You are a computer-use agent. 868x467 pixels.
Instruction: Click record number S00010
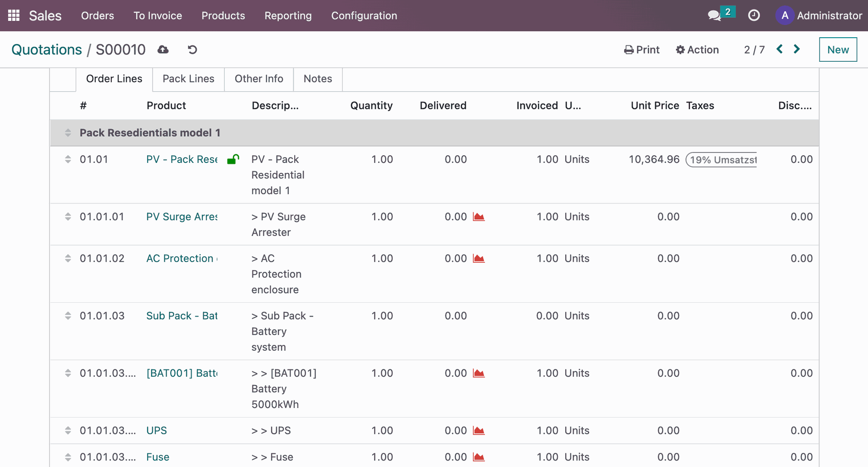(121, 49)
